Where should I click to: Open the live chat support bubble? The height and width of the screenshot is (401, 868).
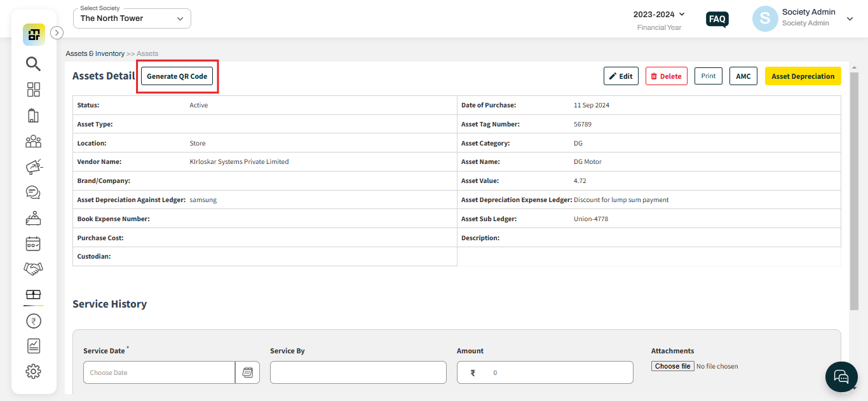click(x=841, y=377)
